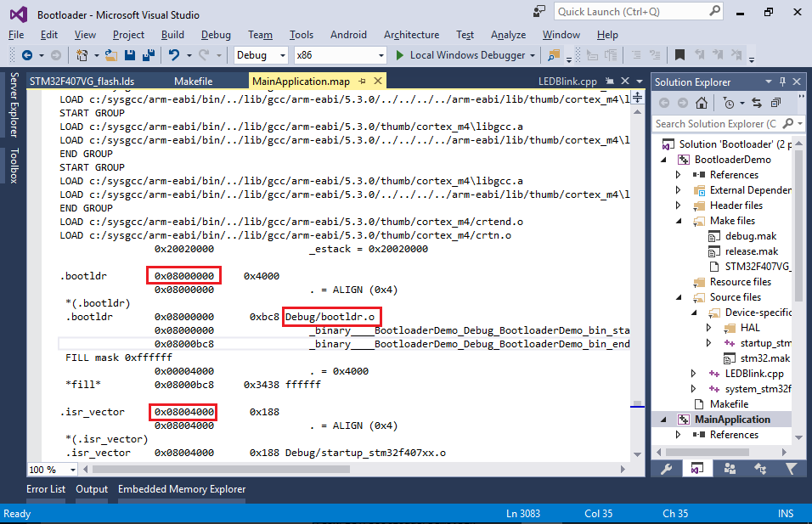Click the Navigate Backward toolbar arrow

27,55
